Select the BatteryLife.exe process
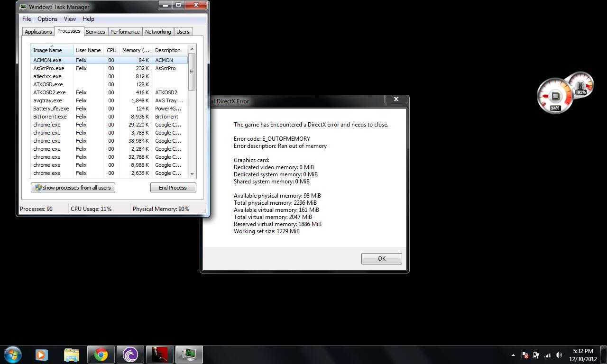The height and width of the screenshot is (364, 607). (109, 109)
